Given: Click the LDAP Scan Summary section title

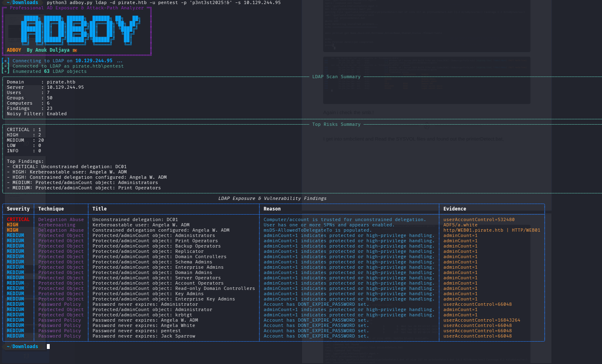Looking at the screenshot, I should click(x=336, y=77).
